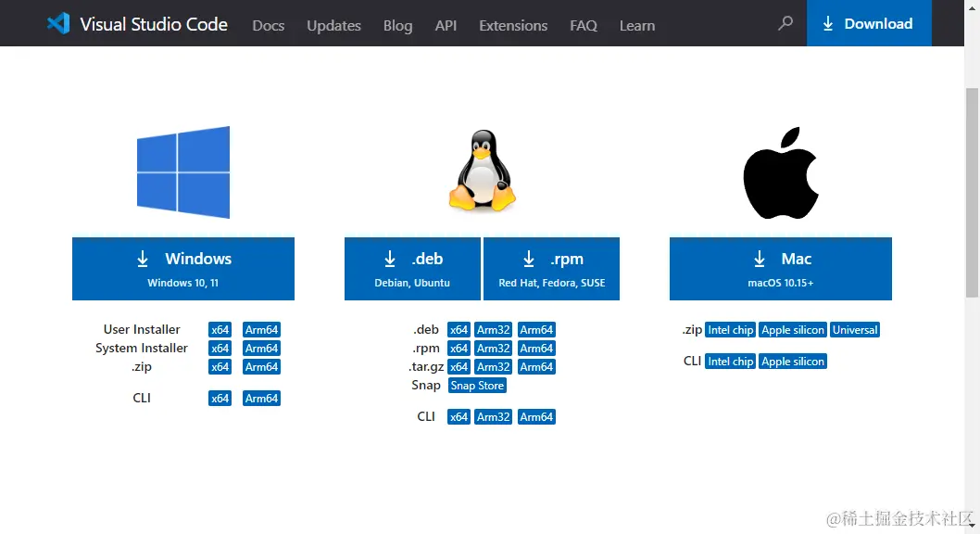Download the Mac macOS 10.15+ build
Image resolution: width=980 pixels, height=534 pixels.
[781, 269]
